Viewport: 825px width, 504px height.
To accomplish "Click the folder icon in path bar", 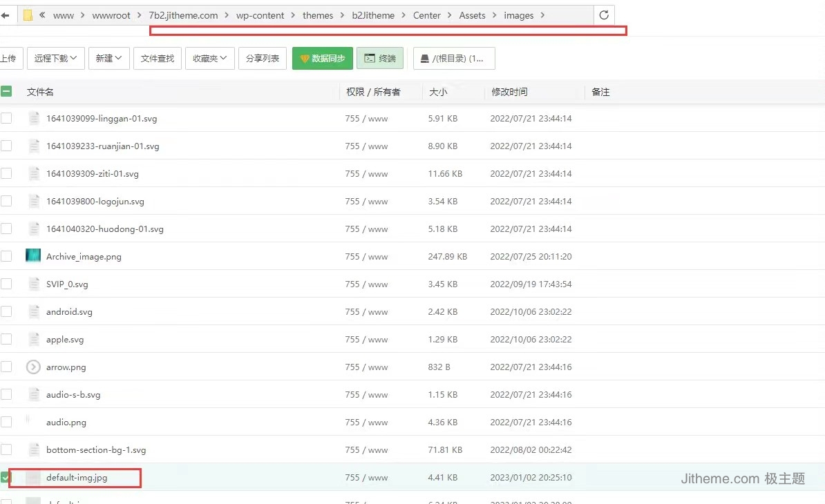I will coord(28,15).
